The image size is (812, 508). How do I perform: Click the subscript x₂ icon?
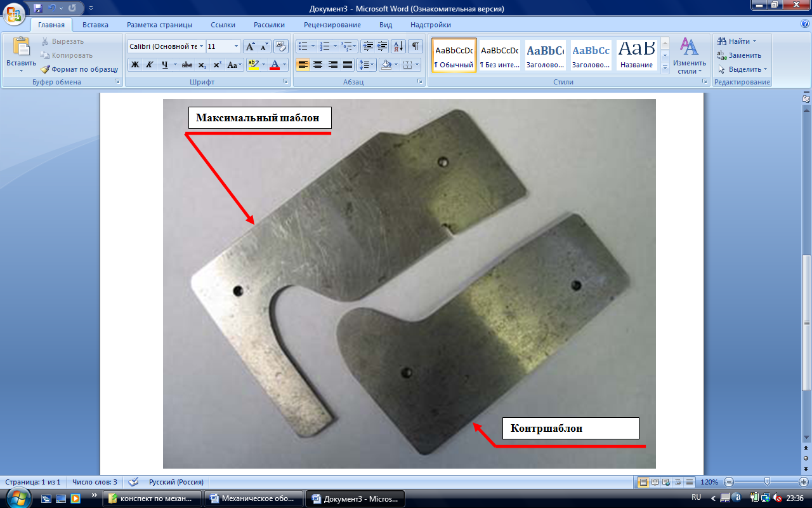[x=202, y=65]
